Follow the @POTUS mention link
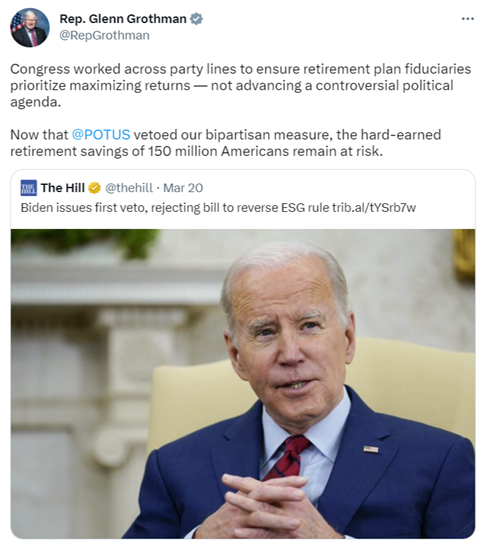This screenshot has height=550, width=486. (101, 134)
